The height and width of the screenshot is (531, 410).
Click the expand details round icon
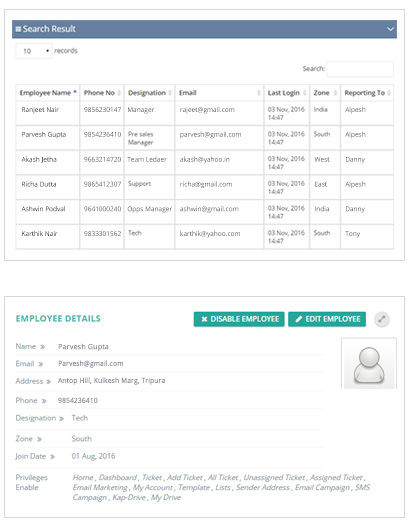pyautogui.click(x=382, y=319)
